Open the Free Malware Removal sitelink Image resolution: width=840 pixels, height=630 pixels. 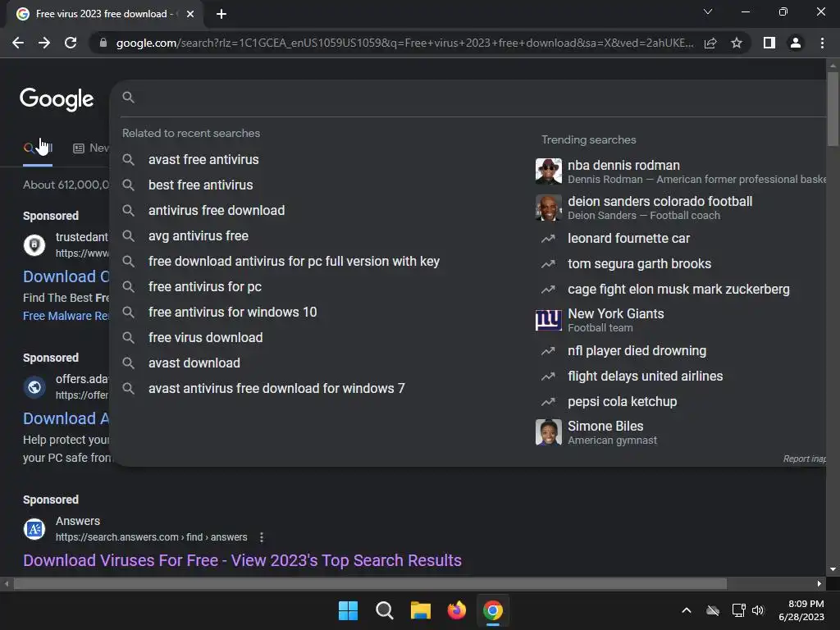click(x=66, y=316)
